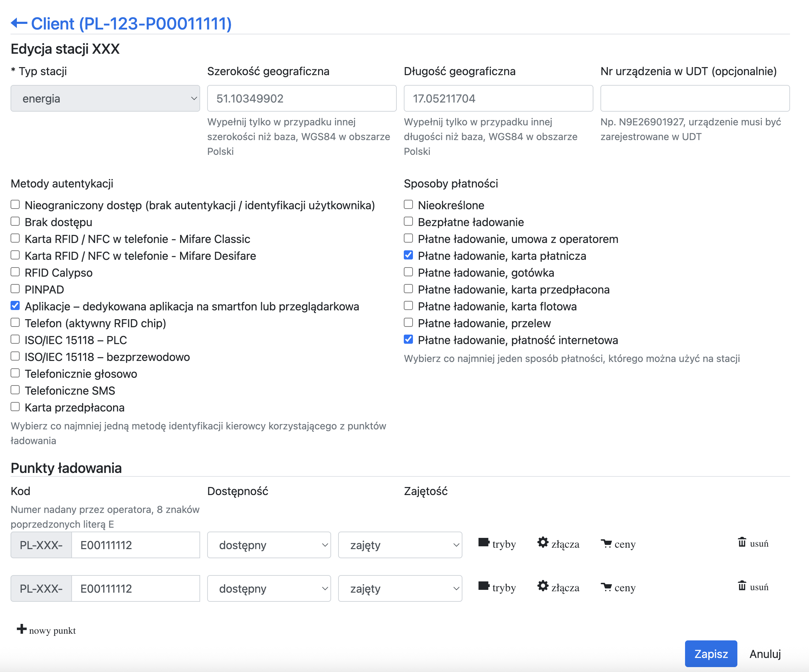Viewport: 809px width, 672px height.
Task: Enable the PINPAD authentication checkbox
Action: 15,289
